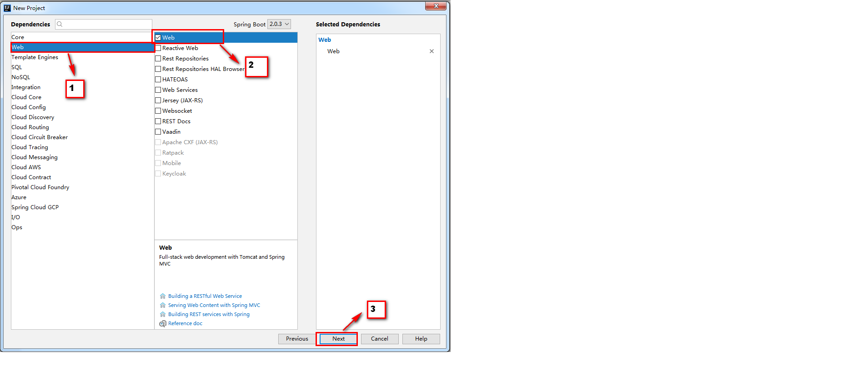The width and height of the screenshot is (868, 387).
Task: Choose the Cloud Routing category
Action: click(82, 127)
